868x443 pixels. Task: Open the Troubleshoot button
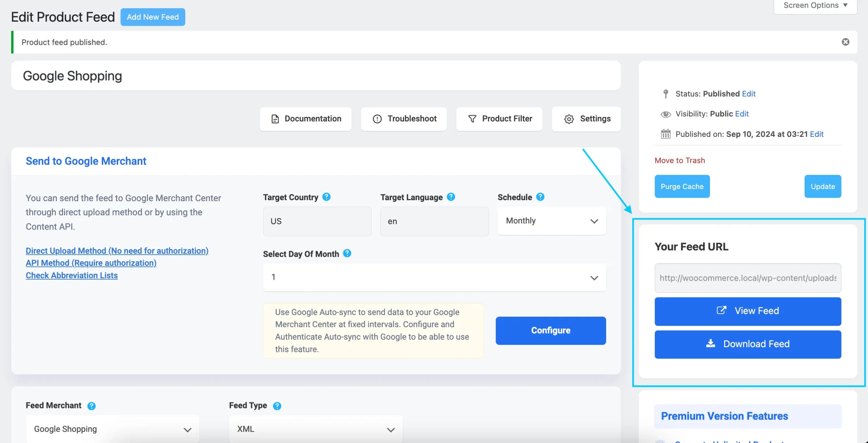[403, 119]
